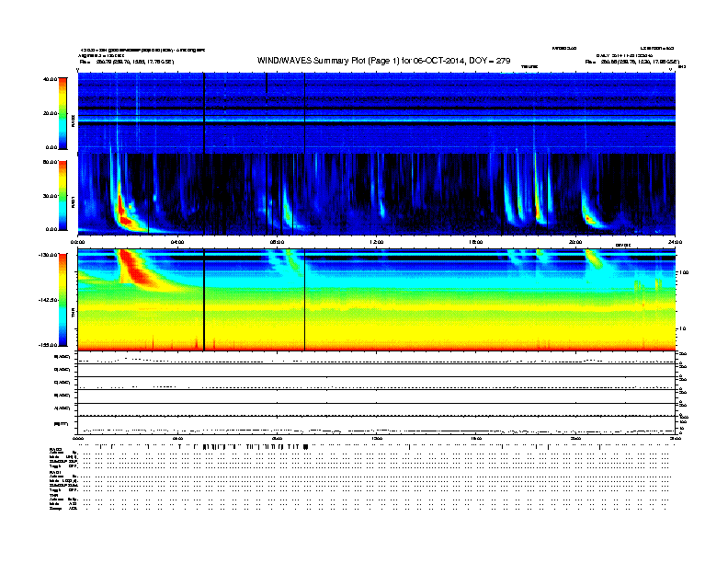The height and width of the screenshot is (563, 728).
Task: Click the 16:00 tick label under RAD1 panel
Action: (476, 242)
